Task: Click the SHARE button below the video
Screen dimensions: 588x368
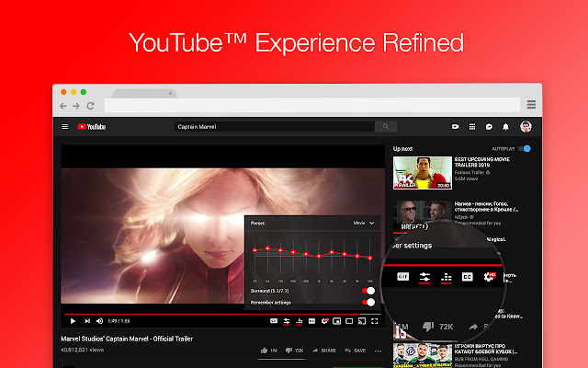Action: pos(324,351)
